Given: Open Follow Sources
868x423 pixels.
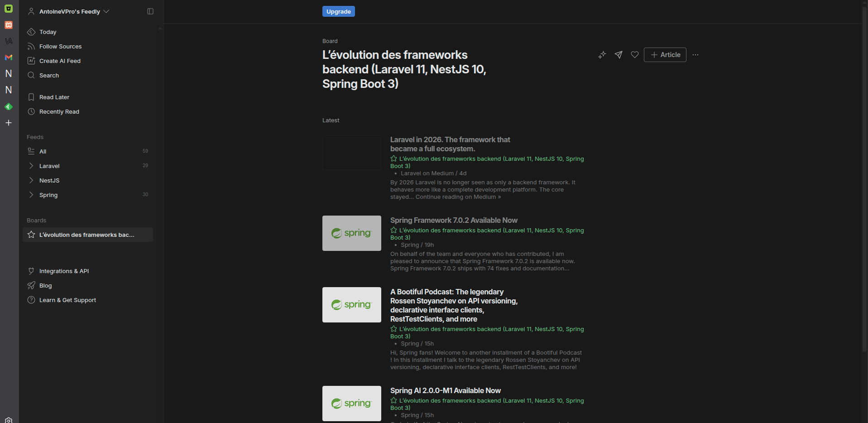Looking at the screenshot, I should tap(60, 46).
